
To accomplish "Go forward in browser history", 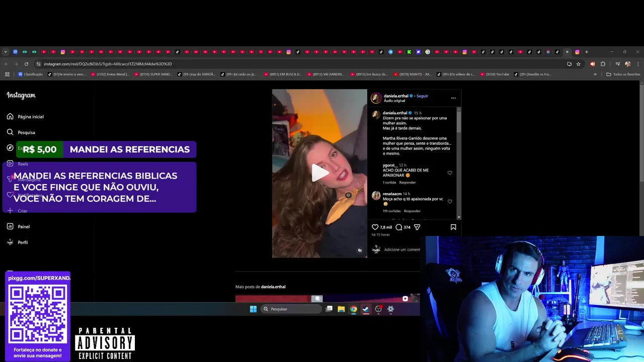I will [x=16, y=64].
